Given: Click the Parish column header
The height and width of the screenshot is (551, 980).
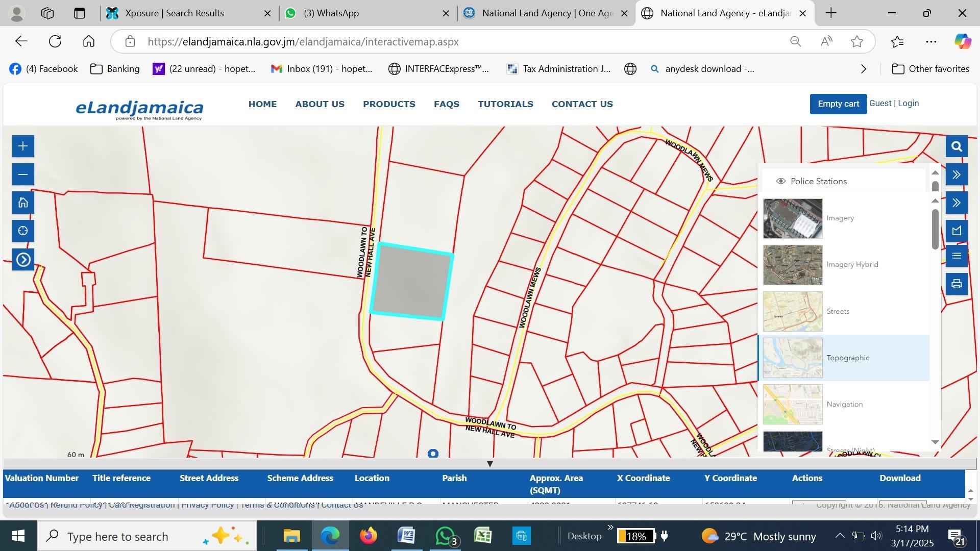Looking at the screenshot, I should (454, 478).
